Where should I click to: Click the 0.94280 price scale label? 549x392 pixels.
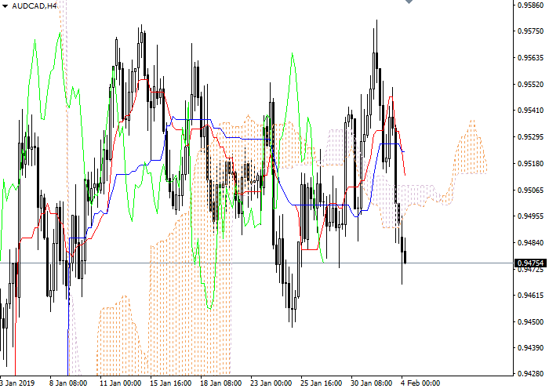point(530,374)
